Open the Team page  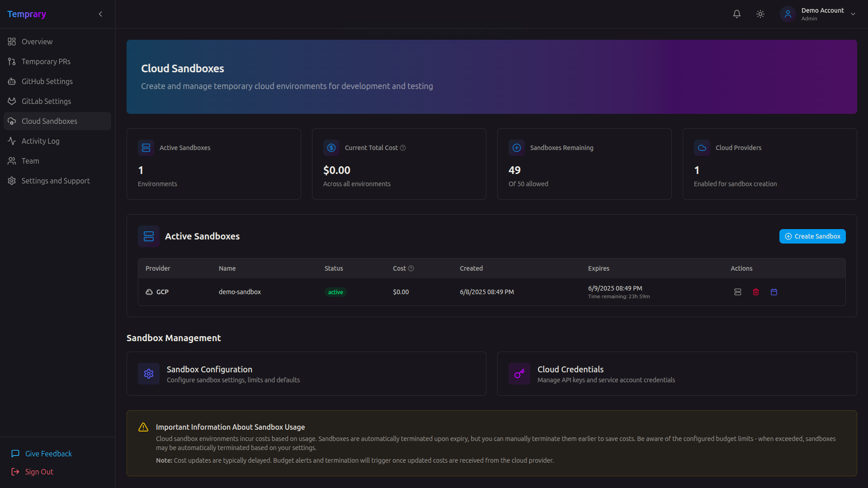[x=57, y=161]
